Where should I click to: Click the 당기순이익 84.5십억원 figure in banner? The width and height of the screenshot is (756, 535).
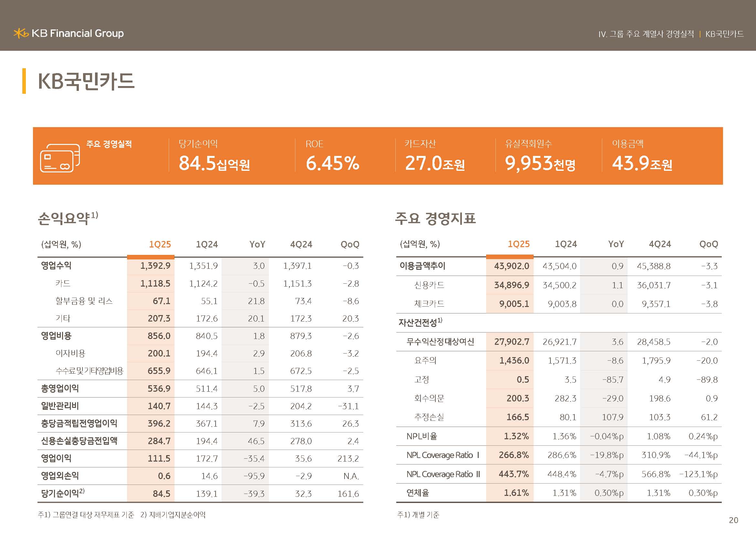click(x=214, y=163)
